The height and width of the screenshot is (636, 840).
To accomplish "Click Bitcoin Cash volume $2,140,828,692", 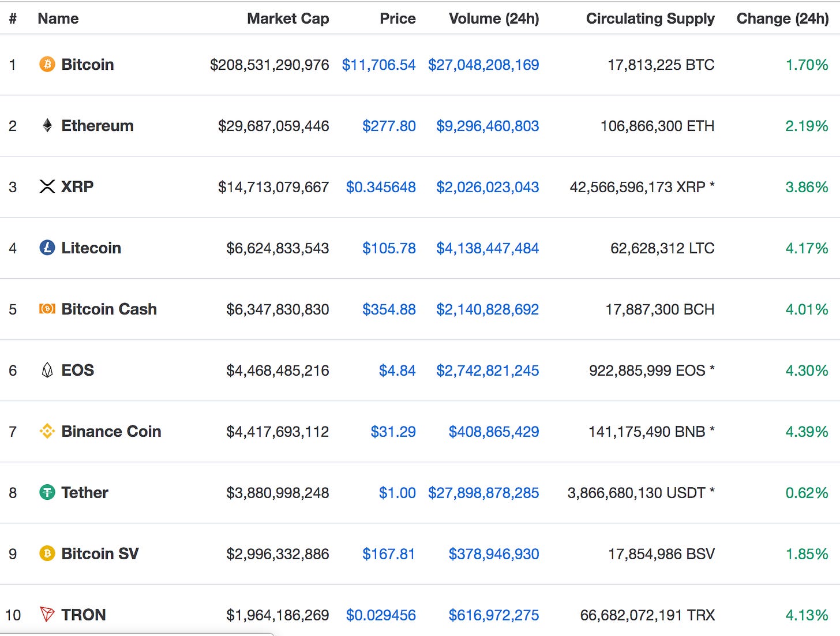I will [x=487, y=309].
